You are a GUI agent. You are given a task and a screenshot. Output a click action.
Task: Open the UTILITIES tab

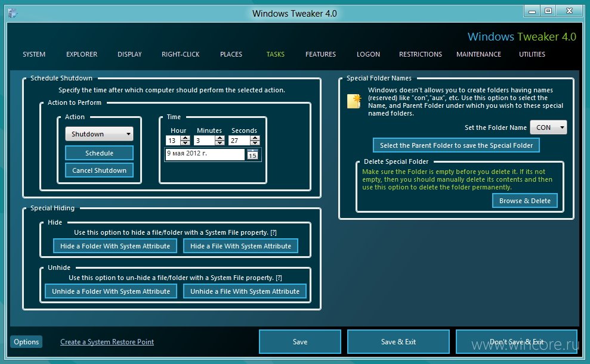tap(532, 54)
